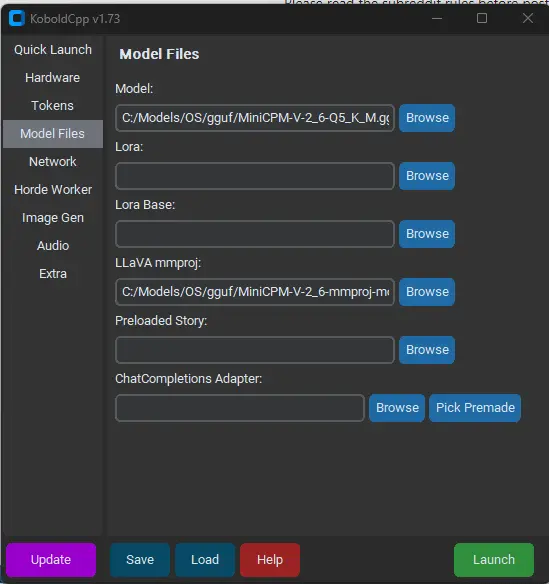Close the KoboldCpp window
Screen dimensions: 549x584
pos(528,18)
